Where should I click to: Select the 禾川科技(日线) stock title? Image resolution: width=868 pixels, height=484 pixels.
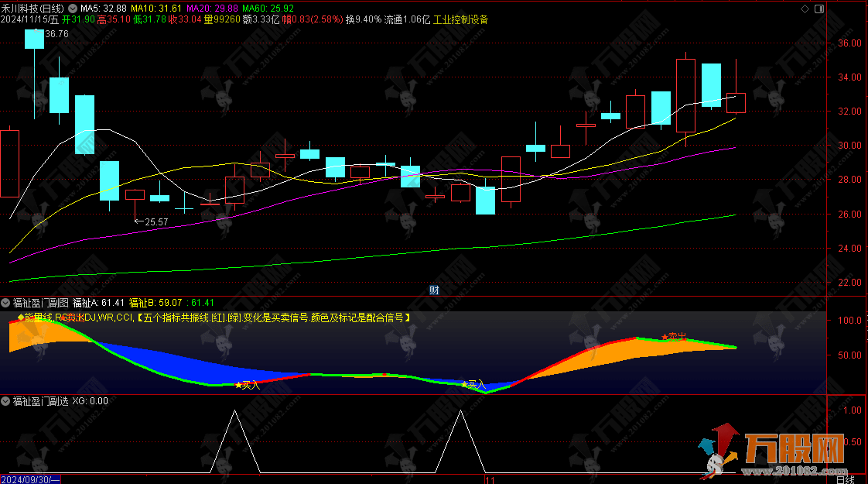tap(32, 9)
